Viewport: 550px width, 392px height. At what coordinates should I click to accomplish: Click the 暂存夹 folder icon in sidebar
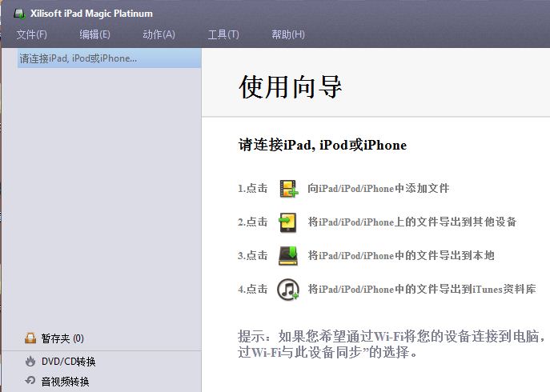point(30,338)
